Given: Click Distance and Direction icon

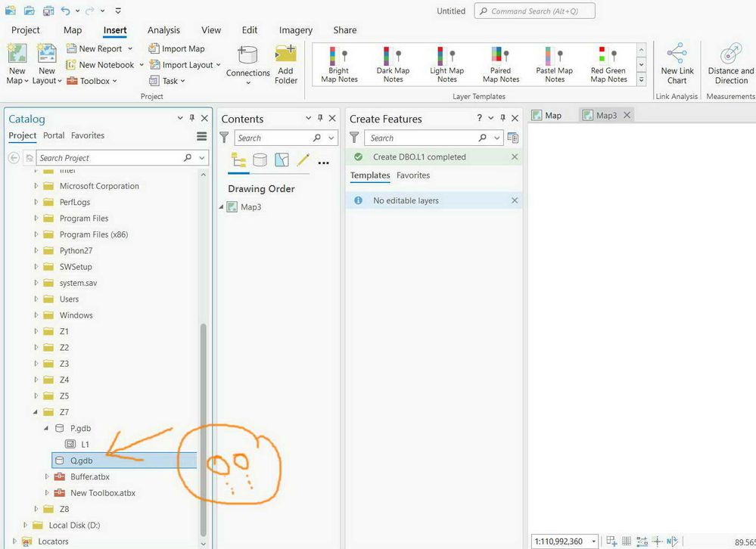Looking at the screenshot, I should point(731,53).
